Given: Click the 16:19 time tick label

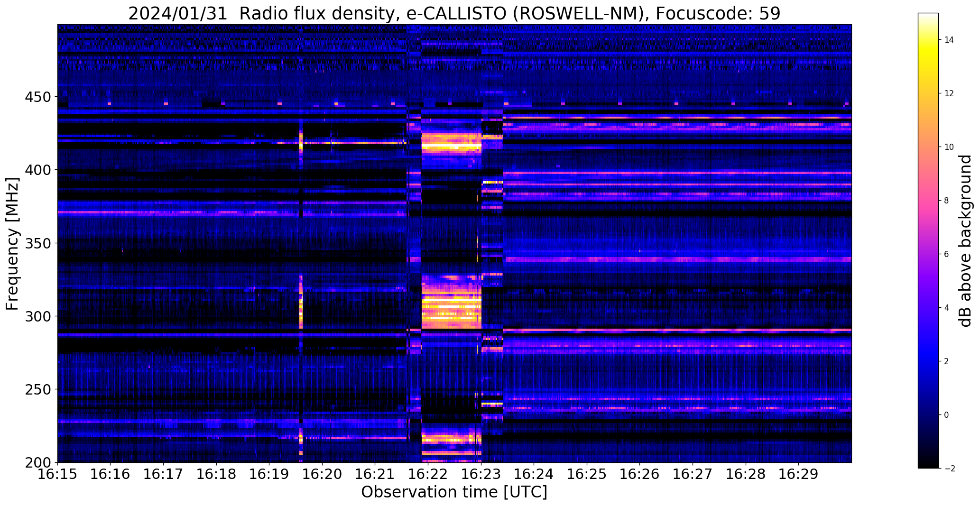Looking at the screenshot, I should click(269, 474).
